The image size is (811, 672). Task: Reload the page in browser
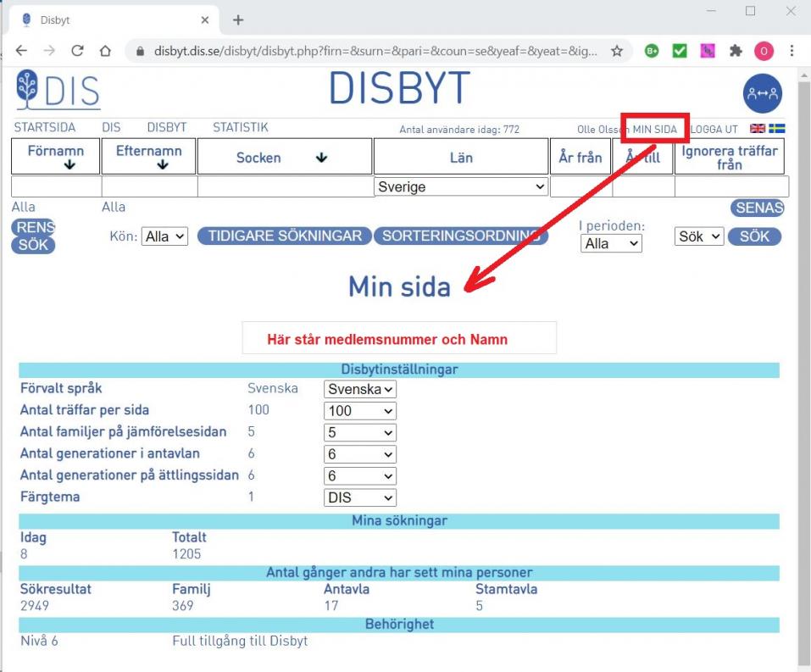click(77, 51)
